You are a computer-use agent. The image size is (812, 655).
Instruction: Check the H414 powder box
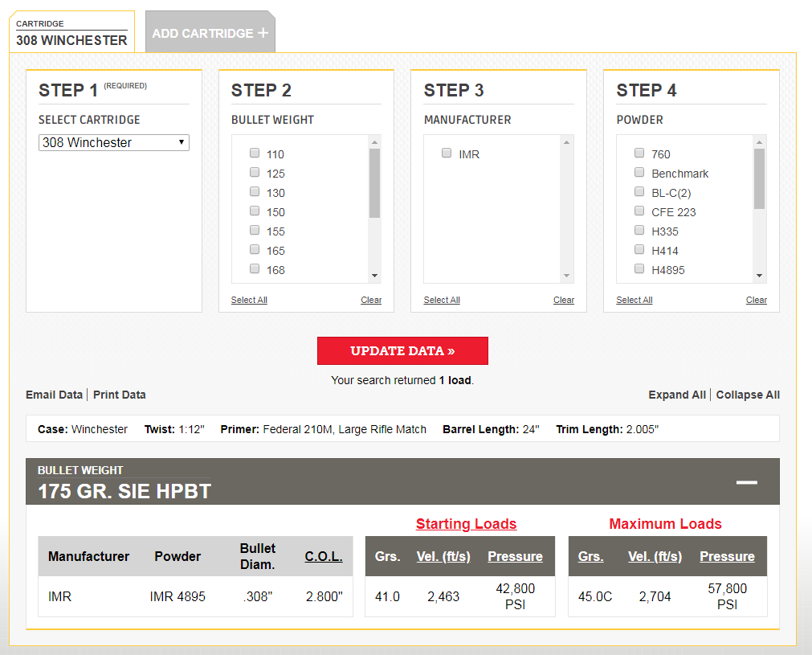(639, 249)
